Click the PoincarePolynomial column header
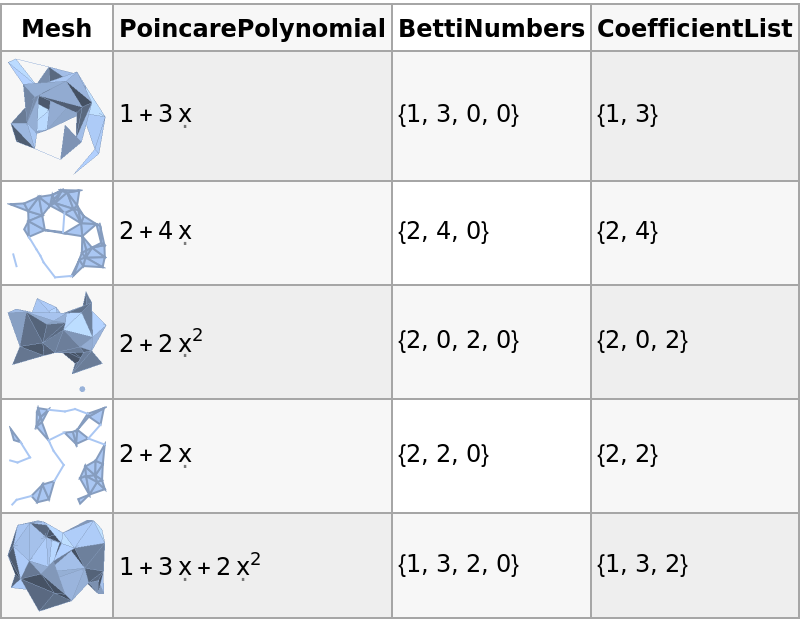This screenshot has height=620, width=800. (x=252, y=29)
